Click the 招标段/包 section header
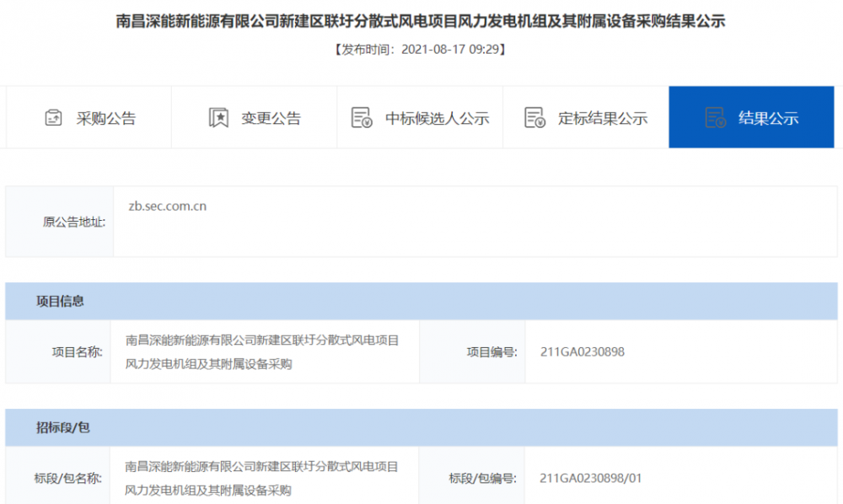843x504 pixels. [x=62, y=427]
